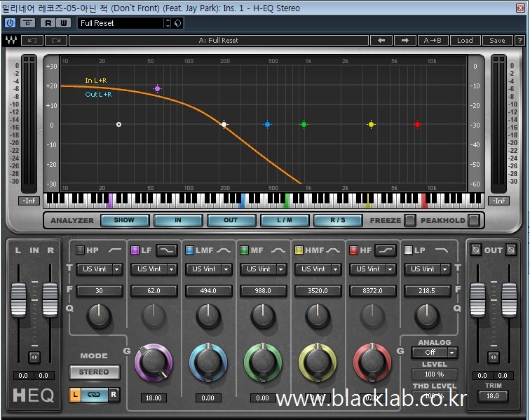Click the Waves logo icon
The height and width of the screenshot is (420, 530).
pyautogui.click(x=11, y=40)
